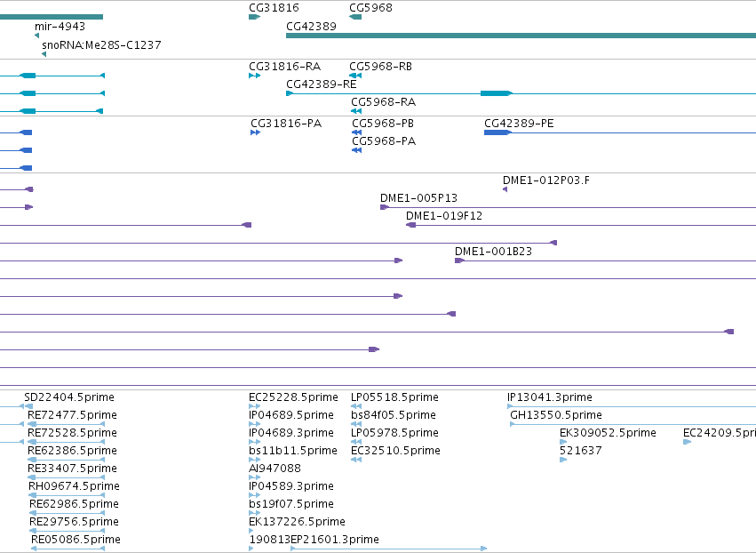Select the CG5968 gene label
Image resolution: width=756 pixels, height=553 pixels.
370,8
